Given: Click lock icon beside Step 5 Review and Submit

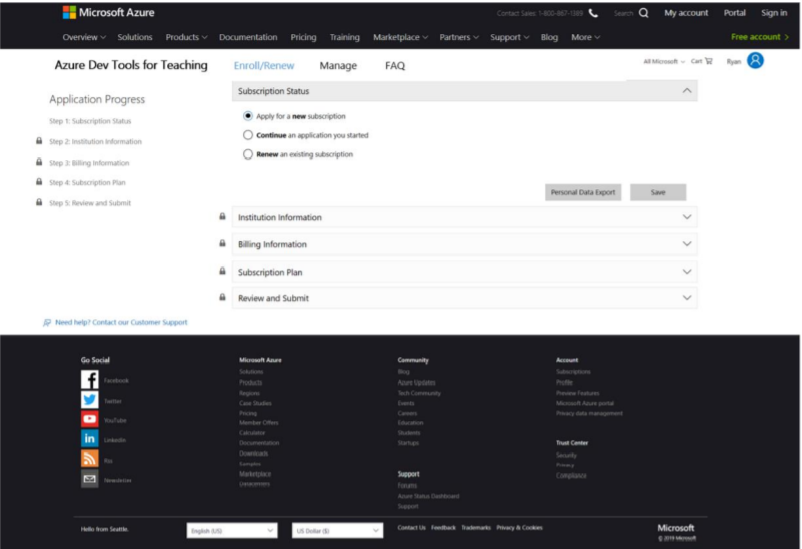Looking at the screenshot, I should point(39,202).
